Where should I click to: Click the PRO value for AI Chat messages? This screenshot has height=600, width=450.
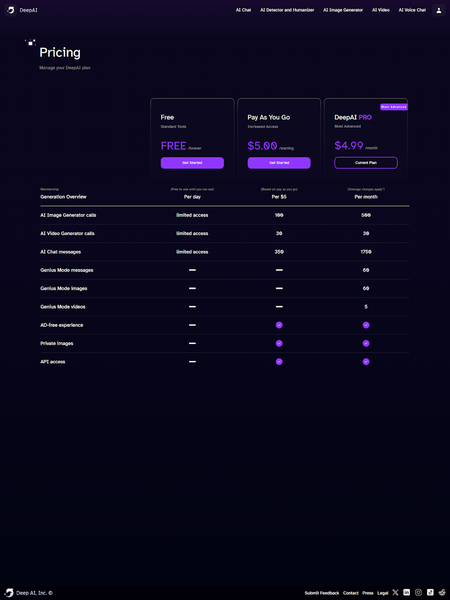(x=366, y=252)
